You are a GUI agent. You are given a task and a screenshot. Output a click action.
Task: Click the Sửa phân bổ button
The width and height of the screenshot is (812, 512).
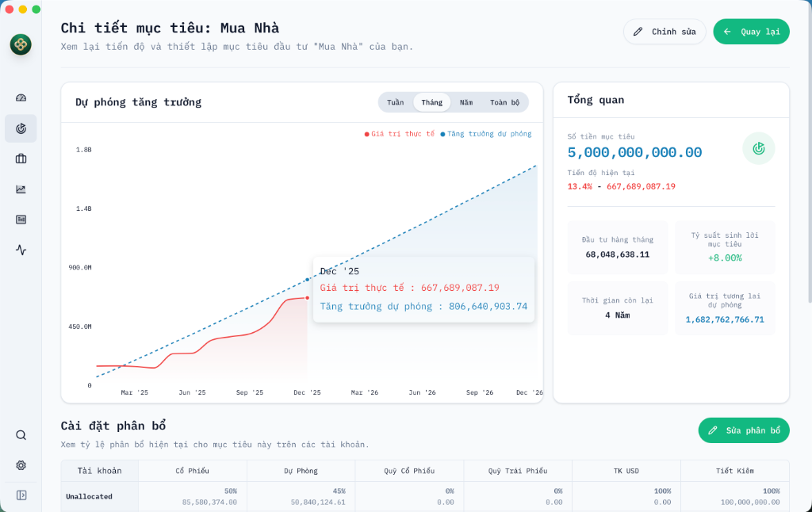click(744, 430)
